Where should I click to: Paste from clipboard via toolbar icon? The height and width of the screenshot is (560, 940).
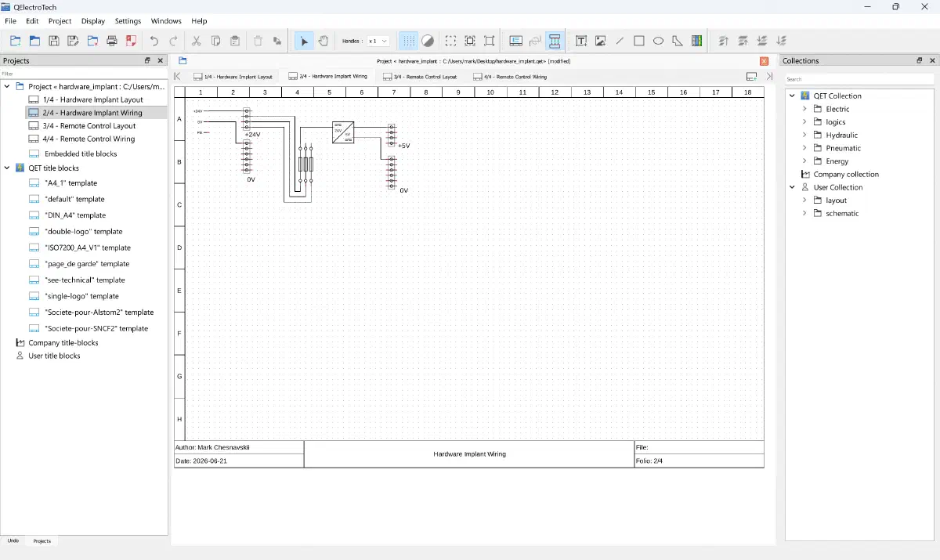pyautogui.click(x=235, y=41)
